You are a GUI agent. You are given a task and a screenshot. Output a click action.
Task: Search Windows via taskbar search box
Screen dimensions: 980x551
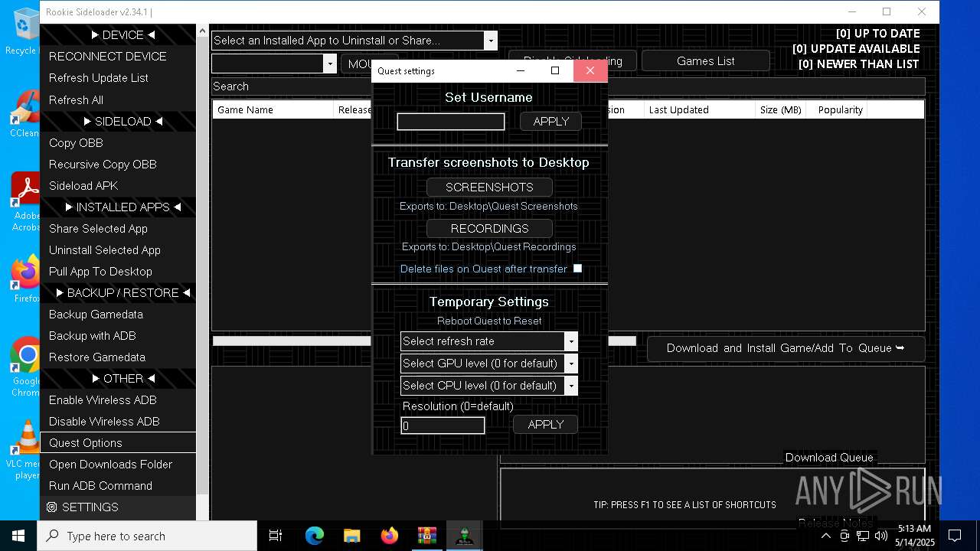(147, 536)
